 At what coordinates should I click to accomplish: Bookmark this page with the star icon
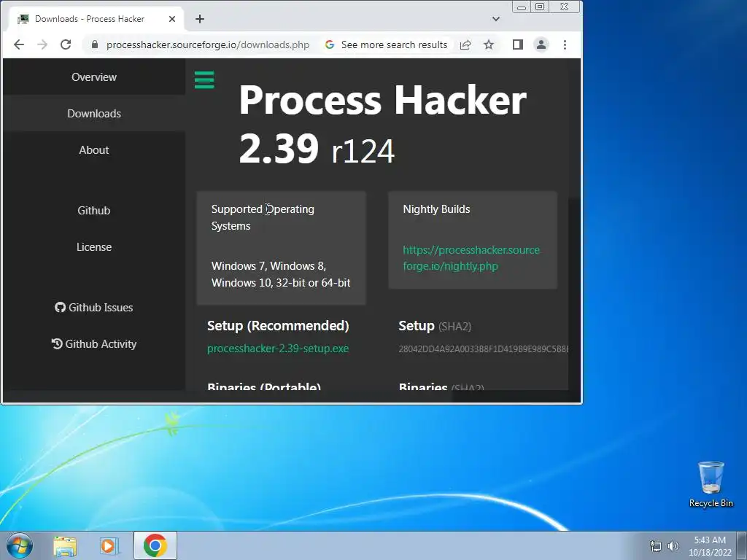[489, 44]
